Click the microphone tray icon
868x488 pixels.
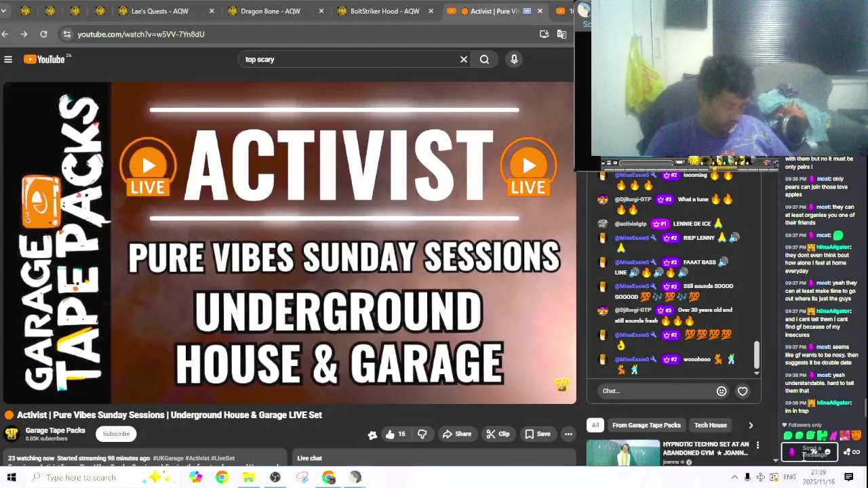pyautogui.click(x=747, y=477)
